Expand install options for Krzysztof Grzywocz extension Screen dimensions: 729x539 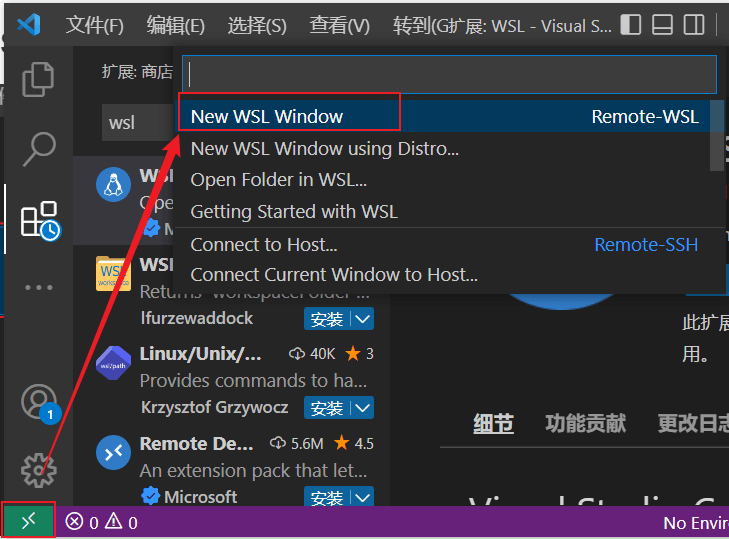pos(362,408)
